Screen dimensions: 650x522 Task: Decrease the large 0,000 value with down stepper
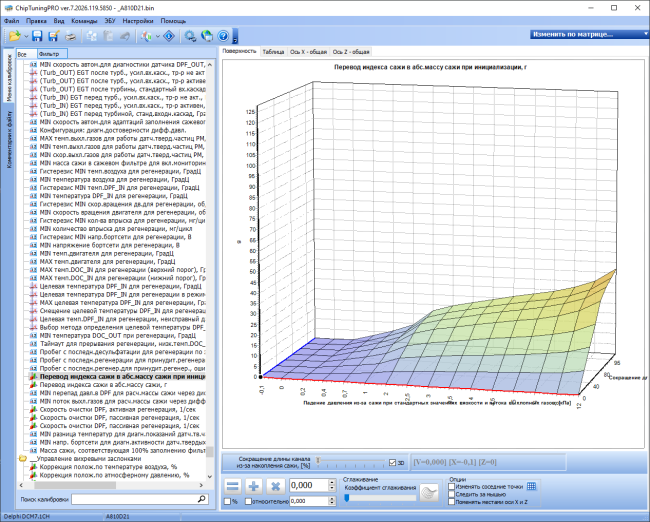(332, 488)
